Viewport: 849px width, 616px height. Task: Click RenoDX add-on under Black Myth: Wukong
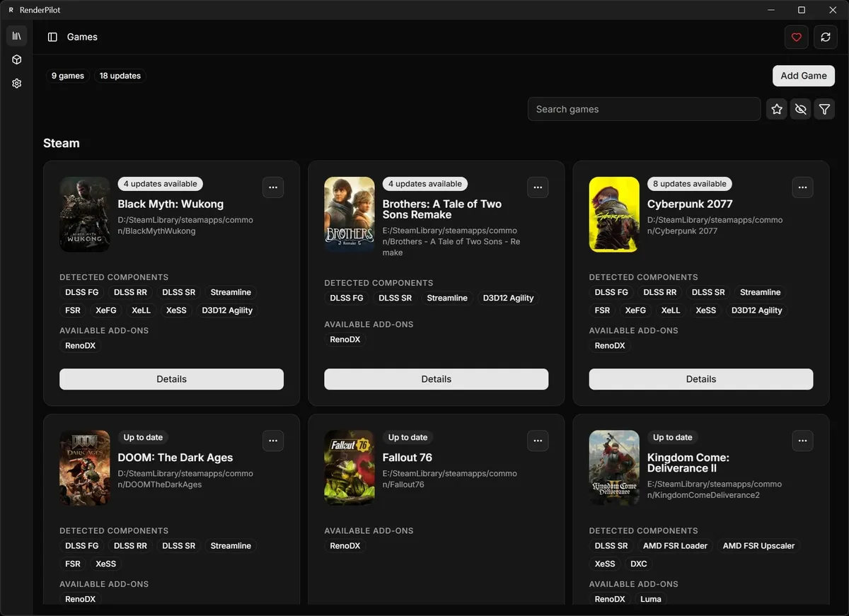[81, 346]
